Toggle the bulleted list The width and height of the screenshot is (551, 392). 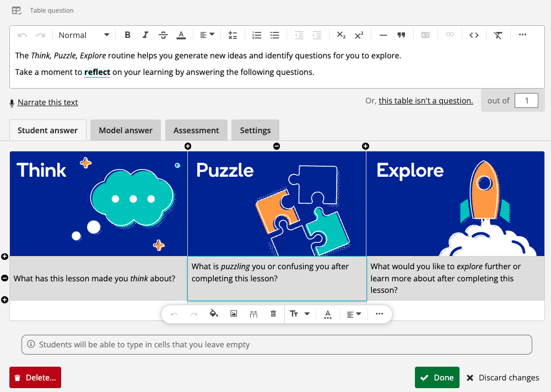coord(275,35)
